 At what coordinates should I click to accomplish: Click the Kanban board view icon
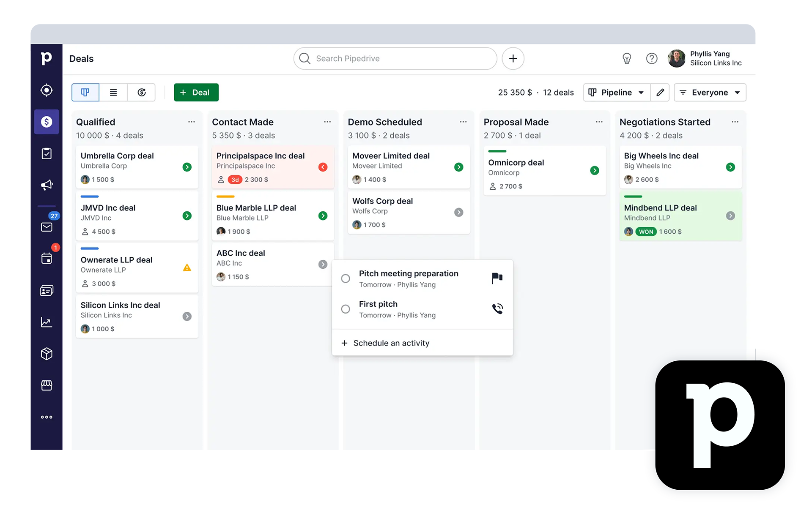(87, 92)
